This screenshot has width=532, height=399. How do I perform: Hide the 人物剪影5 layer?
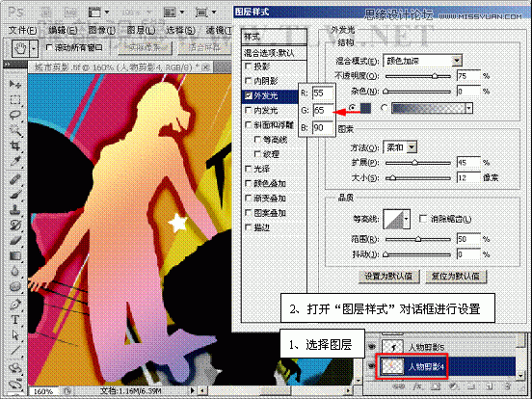[371, 346]
